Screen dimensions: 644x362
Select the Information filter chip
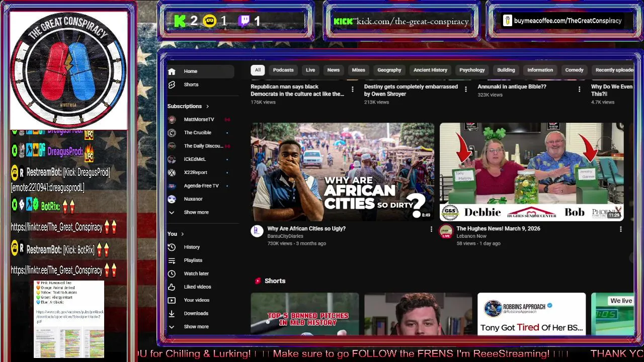click(x=540, y=70)
